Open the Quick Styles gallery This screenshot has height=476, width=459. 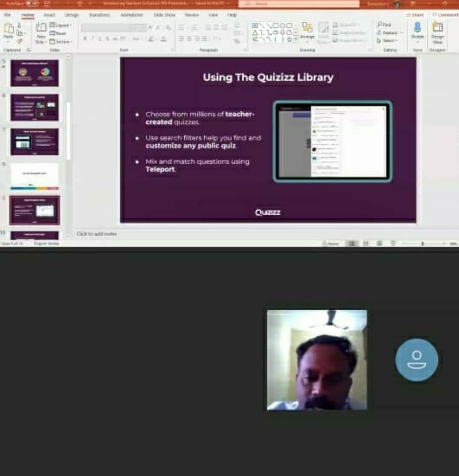[x=324, y=33]
